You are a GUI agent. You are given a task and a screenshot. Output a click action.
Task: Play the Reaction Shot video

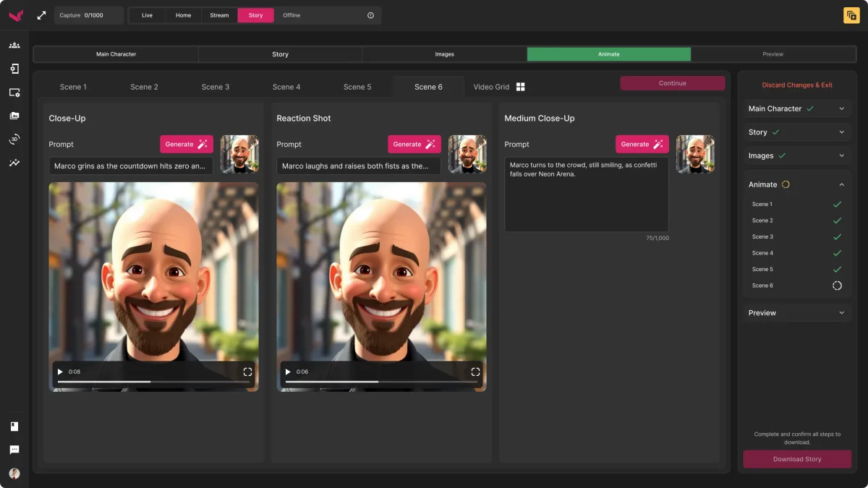288,372
